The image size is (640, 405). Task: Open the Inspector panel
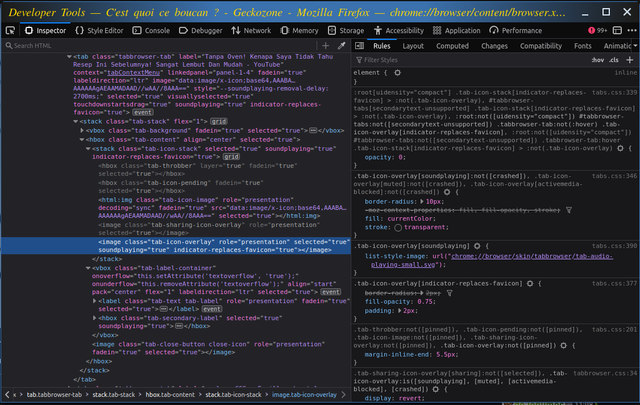(x=45, y=31)
